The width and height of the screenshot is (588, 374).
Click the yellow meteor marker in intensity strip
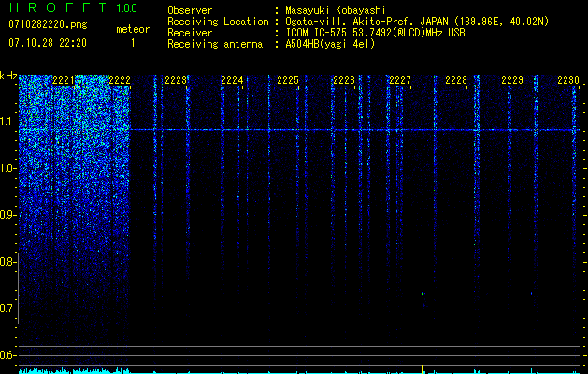[x=423, y=369]
